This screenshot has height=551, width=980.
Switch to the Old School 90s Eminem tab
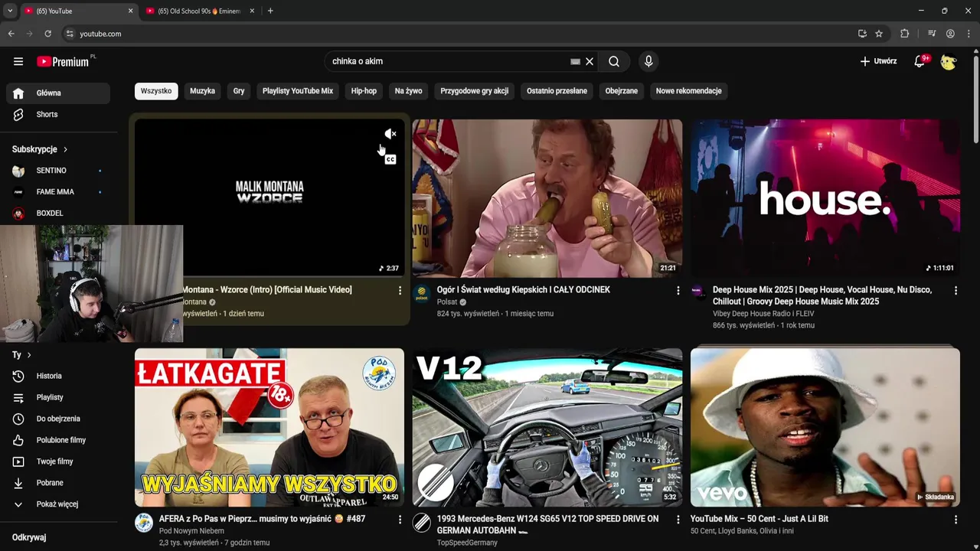pyautogui.click(x=199, y=11)
